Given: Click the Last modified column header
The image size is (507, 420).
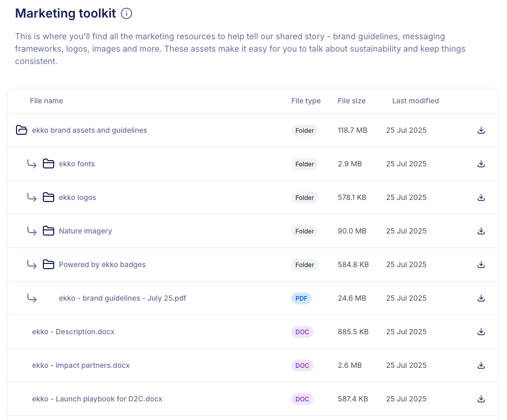Looking at the screenshot, I should coord(416,101).
